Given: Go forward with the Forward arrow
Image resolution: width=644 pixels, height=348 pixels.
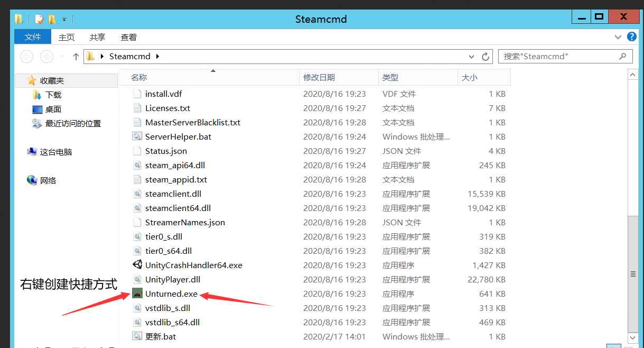Looking at the screenshot, I should click(46, 56).
